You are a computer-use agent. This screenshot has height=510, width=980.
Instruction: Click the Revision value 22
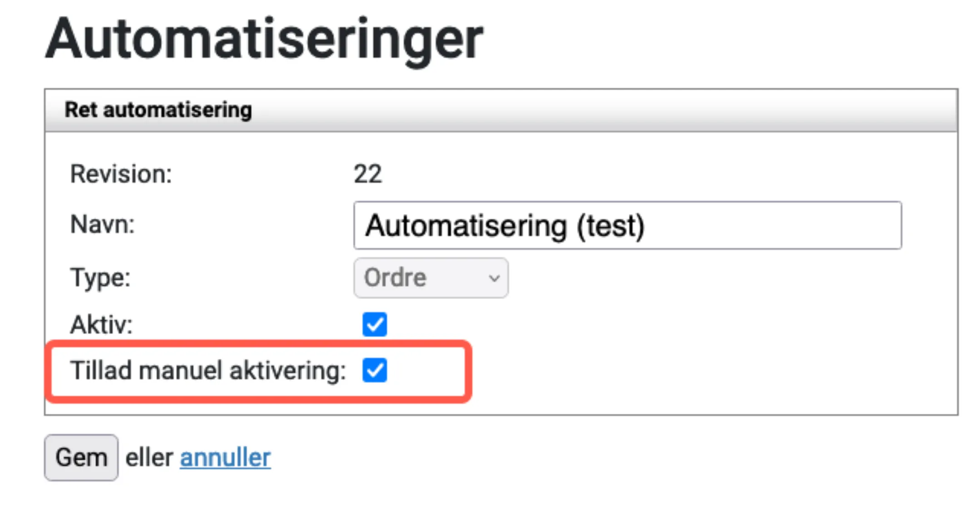(368, 173)
